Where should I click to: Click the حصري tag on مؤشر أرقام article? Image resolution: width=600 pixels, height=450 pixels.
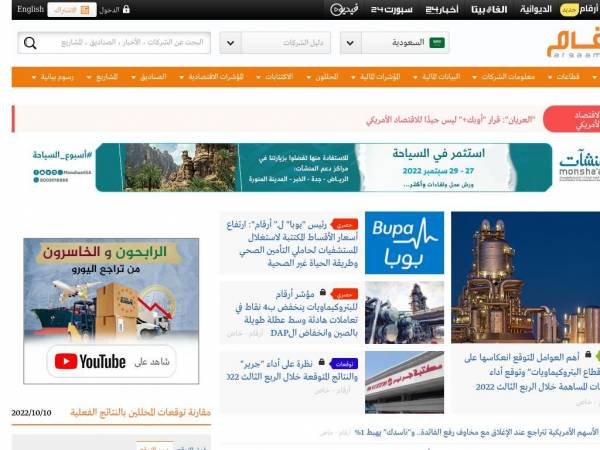(x=344, y=294)
